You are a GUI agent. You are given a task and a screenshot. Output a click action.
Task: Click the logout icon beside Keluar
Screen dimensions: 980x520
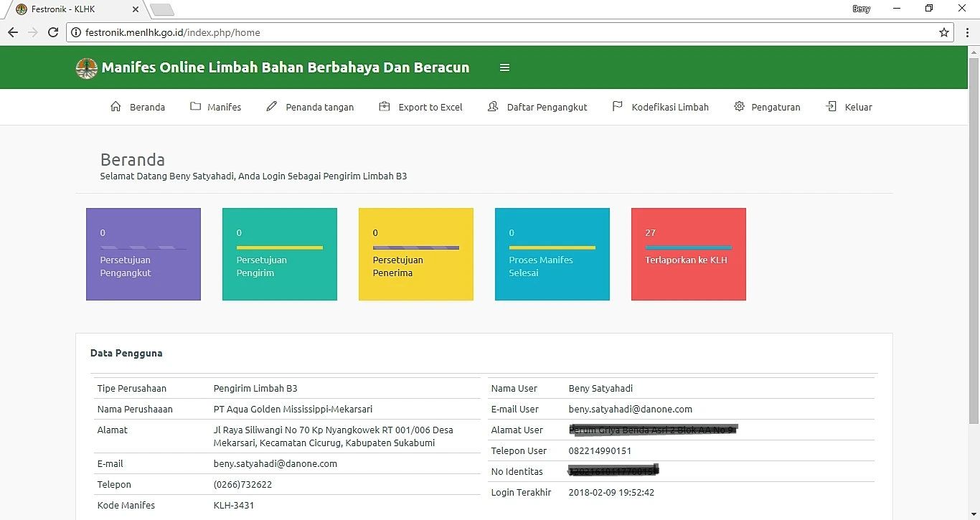point(831,106)
